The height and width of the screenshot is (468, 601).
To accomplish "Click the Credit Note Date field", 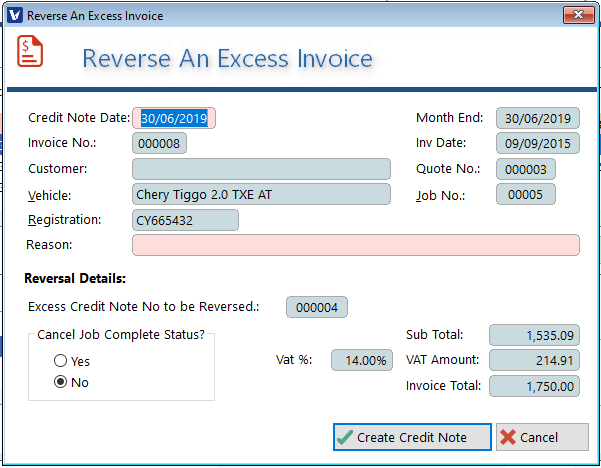I will pos(175,118).
